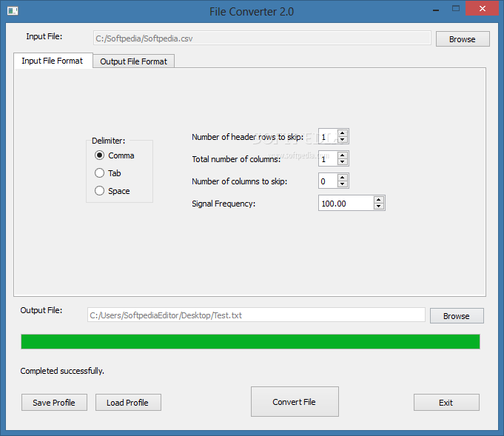Decrease the Signal Frequency value
This screenshot has height=436, width=504.
pyautogui.click(x=379, y=206)
